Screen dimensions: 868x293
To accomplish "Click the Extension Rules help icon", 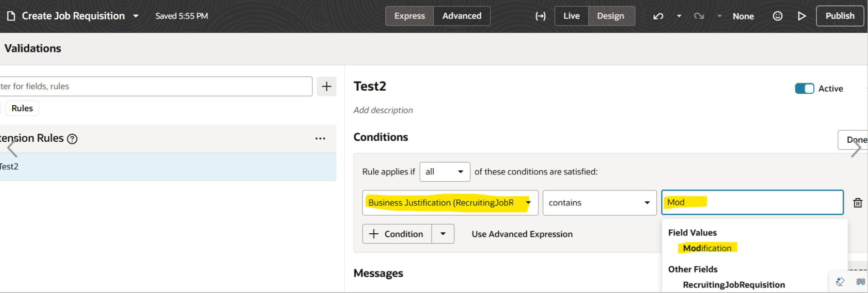I will [x=72, y=139].
